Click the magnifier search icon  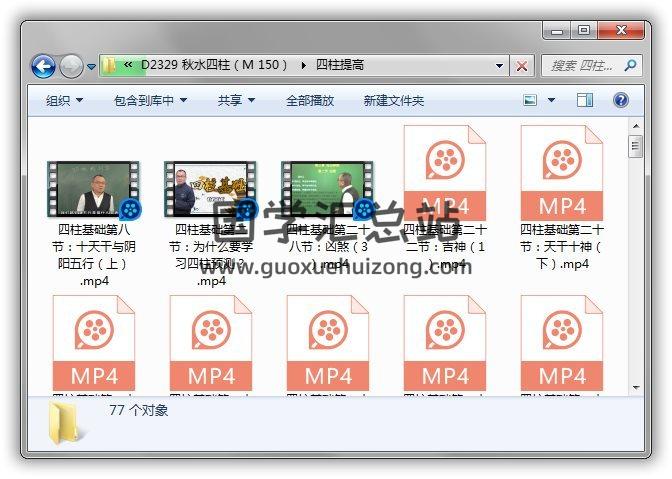(x=630, y=66)
